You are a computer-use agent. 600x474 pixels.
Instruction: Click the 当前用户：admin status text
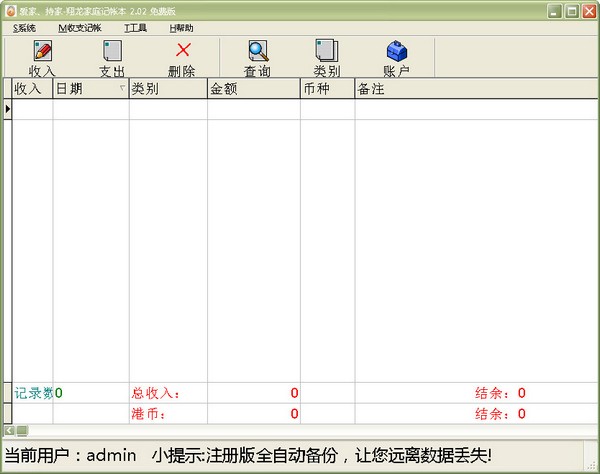click(70, 455)
